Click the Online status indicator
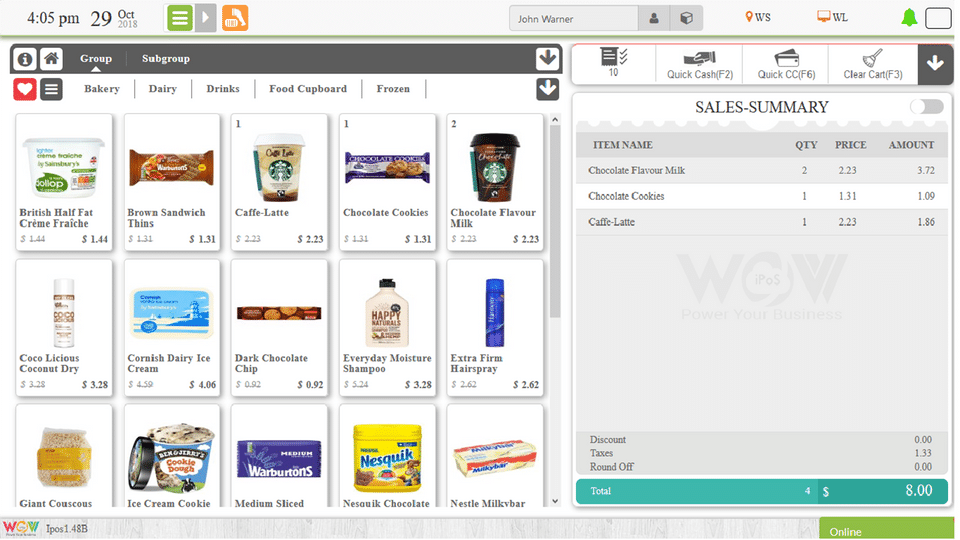This screenshot has width=960, height=540. [x=886, y=530]
